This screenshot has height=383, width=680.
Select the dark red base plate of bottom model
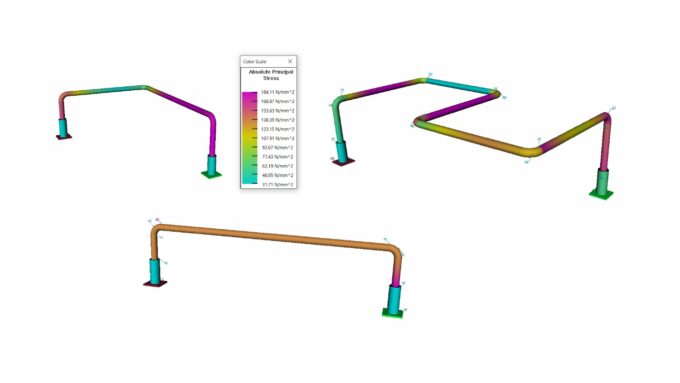pos(155,284)
